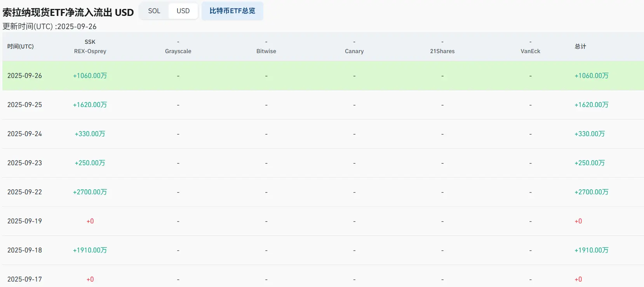Click total +2700.00万 in 总计 column
The image size is (644, 287).
click(592, 192)
